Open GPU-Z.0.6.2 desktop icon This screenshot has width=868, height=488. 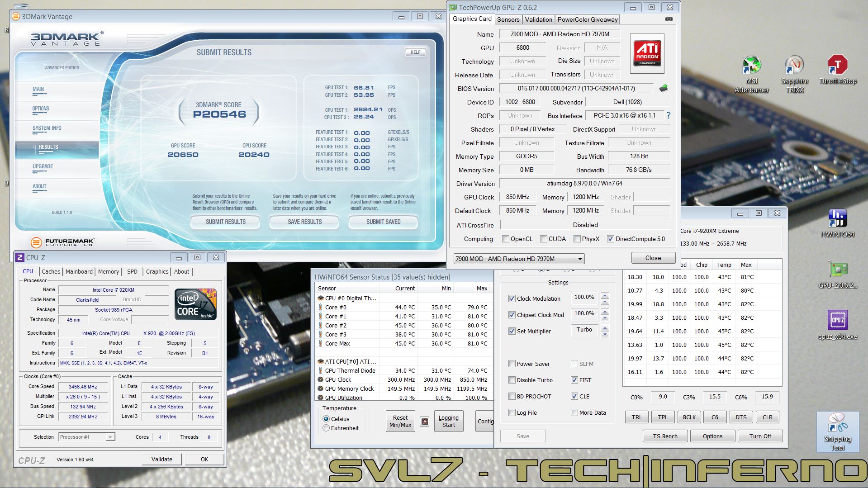tap(838, 275)
